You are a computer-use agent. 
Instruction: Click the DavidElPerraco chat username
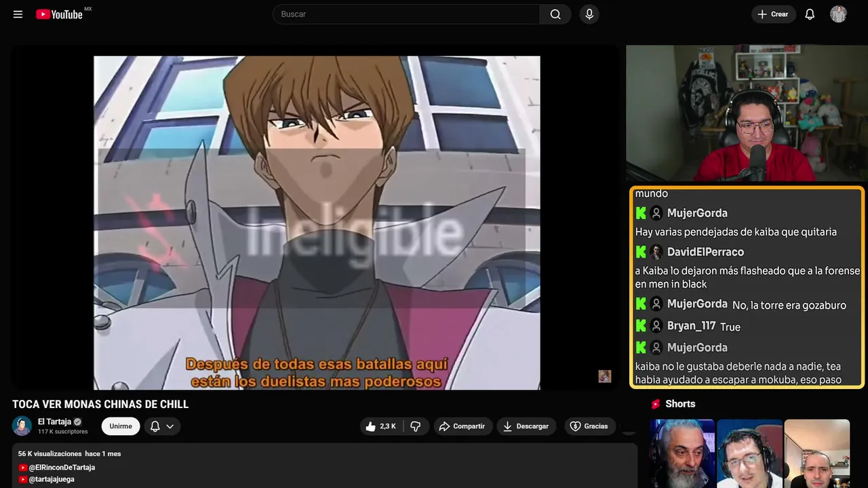[x=705, y=252]
